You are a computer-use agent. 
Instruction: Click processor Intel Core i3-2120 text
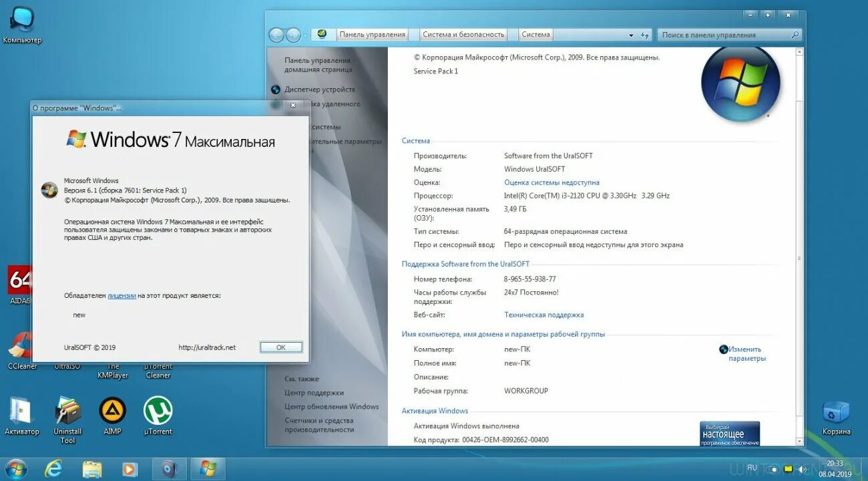click(x=586, y=196)
